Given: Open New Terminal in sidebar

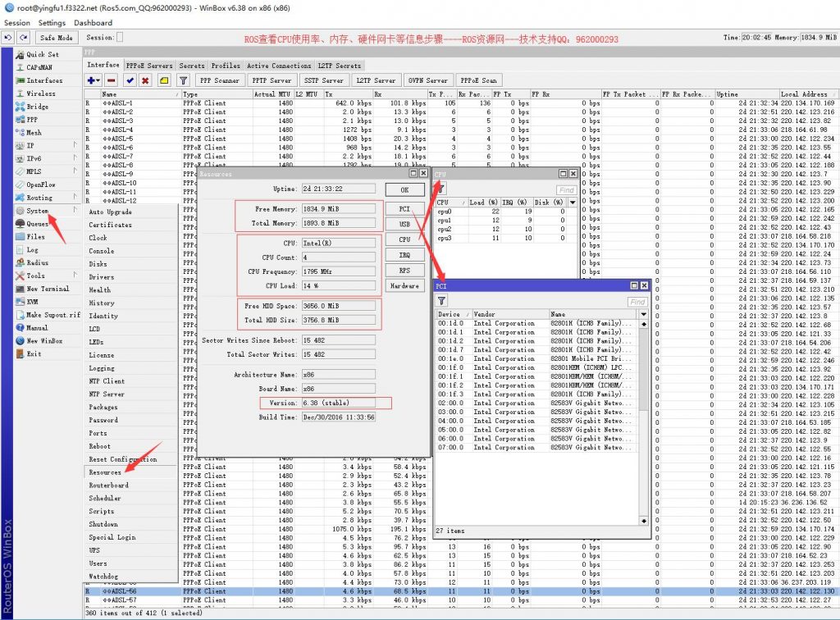Looking at the screenshot, I should tap(48, 289).
